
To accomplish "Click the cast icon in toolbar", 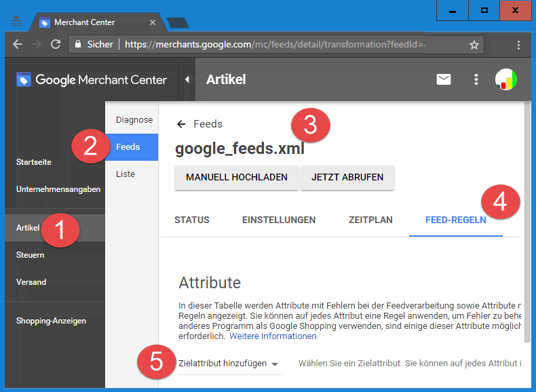I will (x=497, y=45).
